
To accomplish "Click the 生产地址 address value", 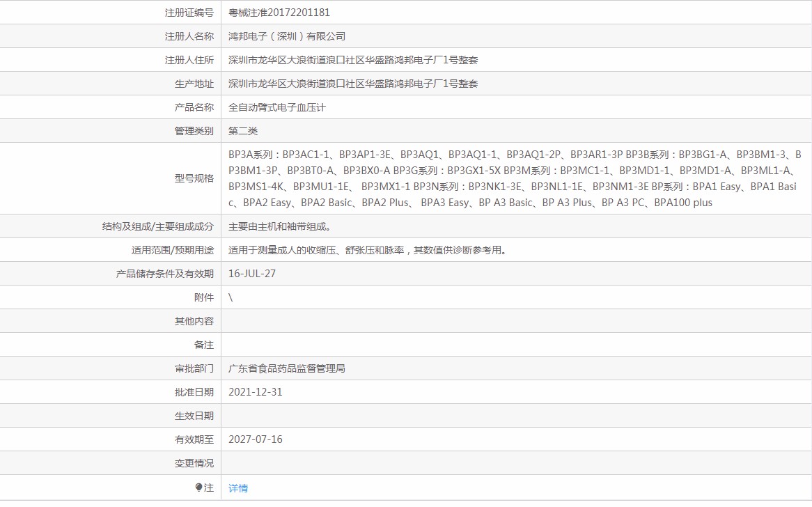I will (x=353, y=84).
